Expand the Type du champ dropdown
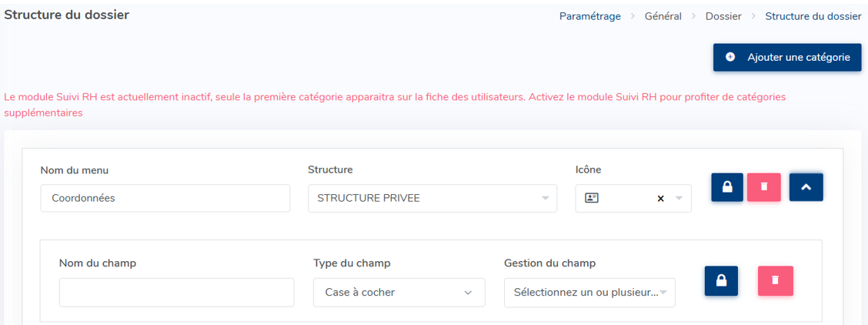Viewport: 868px width, 325px height. click(468, 293)
